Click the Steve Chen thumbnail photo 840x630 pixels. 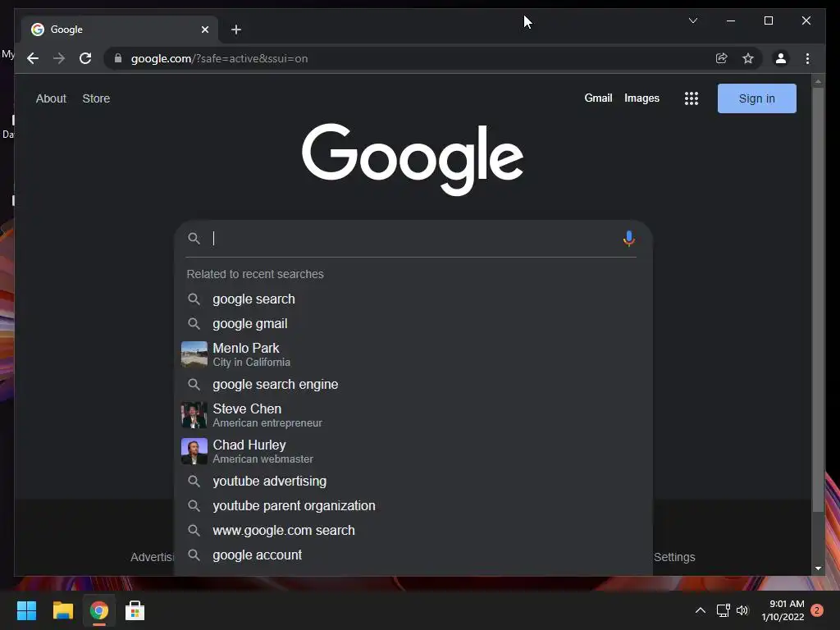click(x=194, y=415)
